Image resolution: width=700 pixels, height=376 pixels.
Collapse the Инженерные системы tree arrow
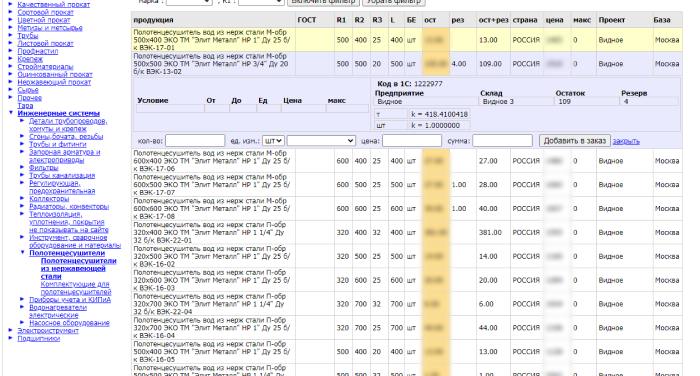click(x=11, y=113)
